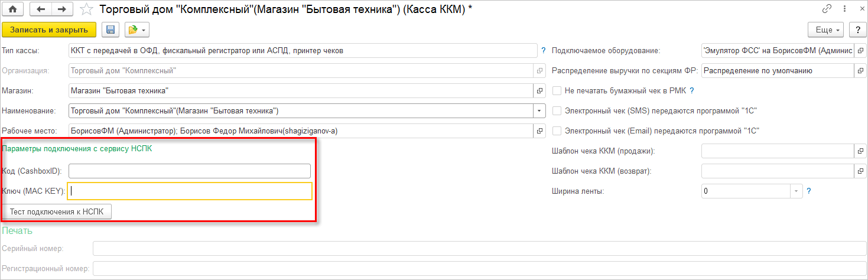Click the Код (CashboxID) input field
The height and width of the screenshot is (280, 868).
(189, 171)
